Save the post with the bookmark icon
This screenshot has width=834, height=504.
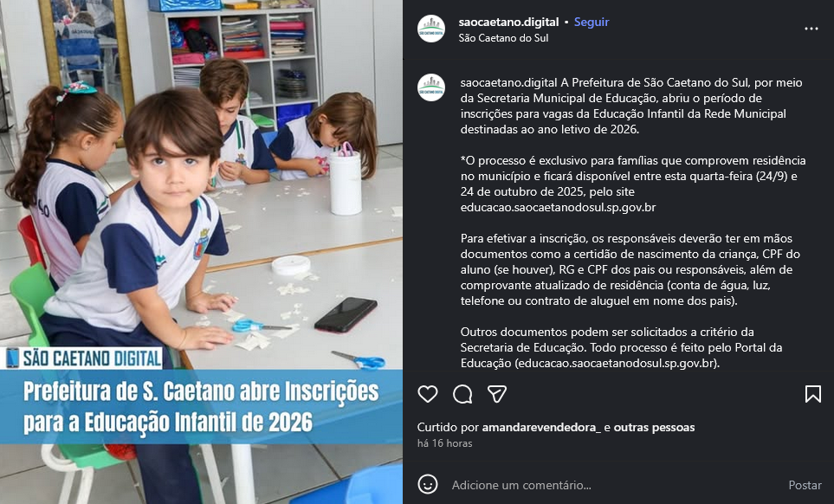[x=812, y=394]
